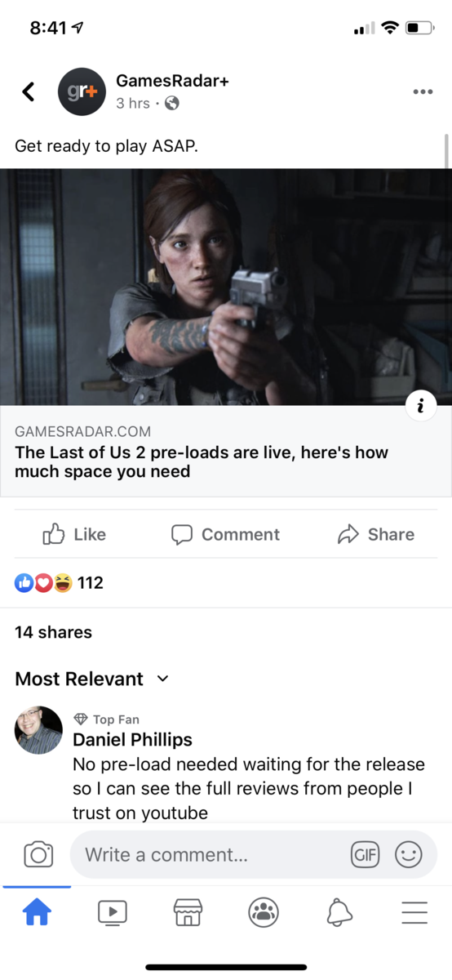Tap the Comment button
452x980 pixels.
click(225, 534)
